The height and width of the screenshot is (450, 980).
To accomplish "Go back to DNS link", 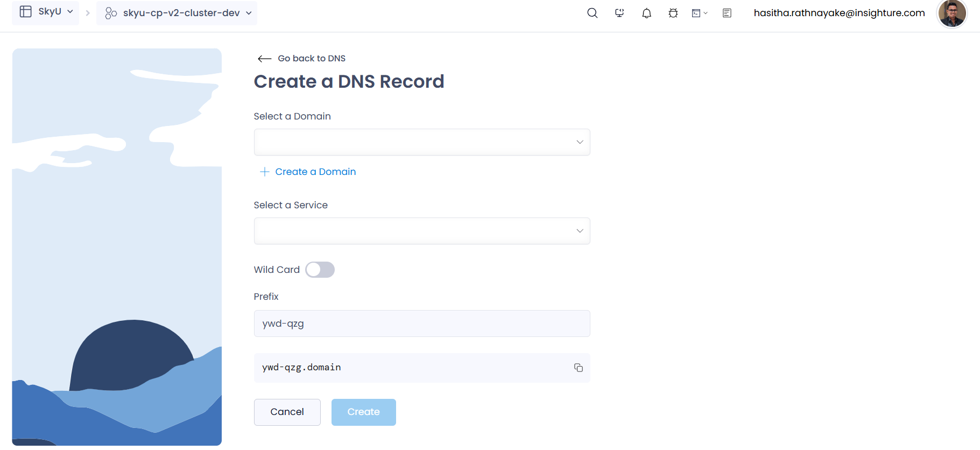I will [x=312, y=59].
